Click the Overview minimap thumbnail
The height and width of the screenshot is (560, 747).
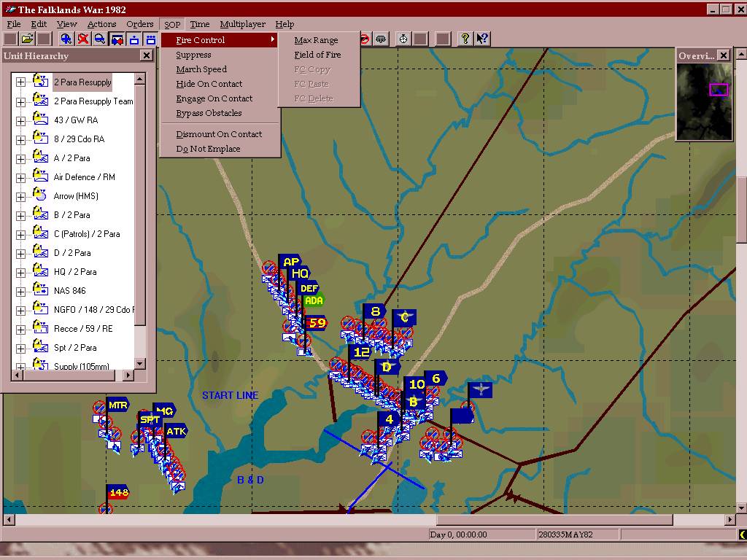[x=703, y=102]
